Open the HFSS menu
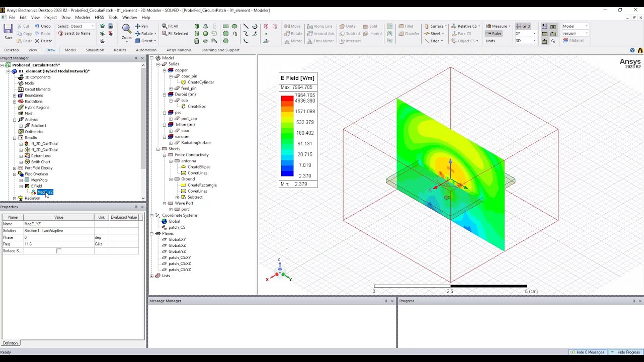This screenshot has width=644, height=362. click(99, 17)
